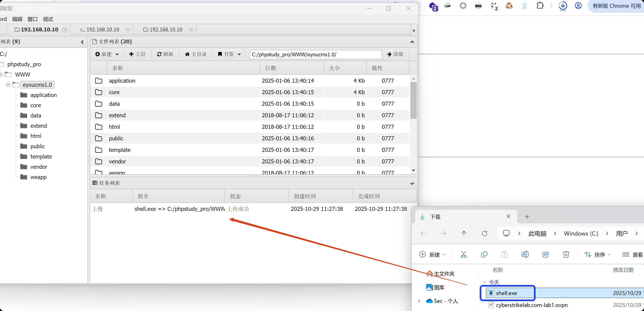Viewport: 644px width, 311px height.
Task: Click the refresh (刷新) toolbar button
Action: 165,54
